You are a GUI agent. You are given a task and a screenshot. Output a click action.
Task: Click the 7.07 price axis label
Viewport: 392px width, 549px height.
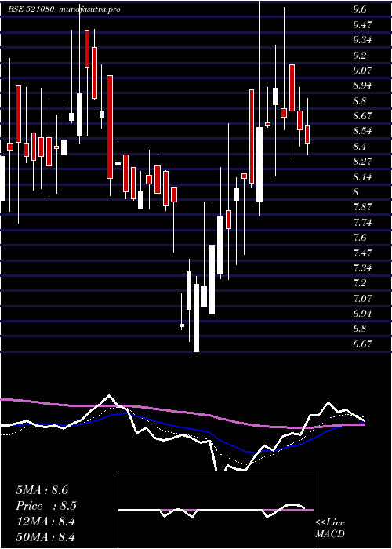click(x=362, y=299)
